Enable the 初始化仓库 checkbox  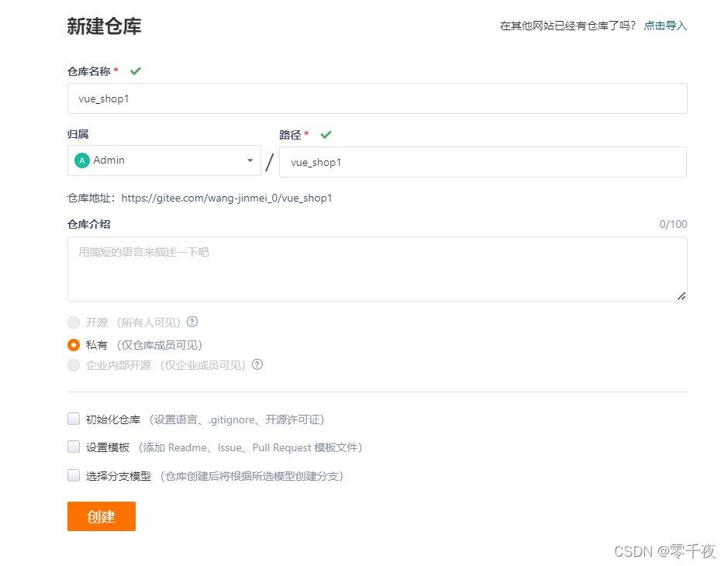click(x=74, y=419)
